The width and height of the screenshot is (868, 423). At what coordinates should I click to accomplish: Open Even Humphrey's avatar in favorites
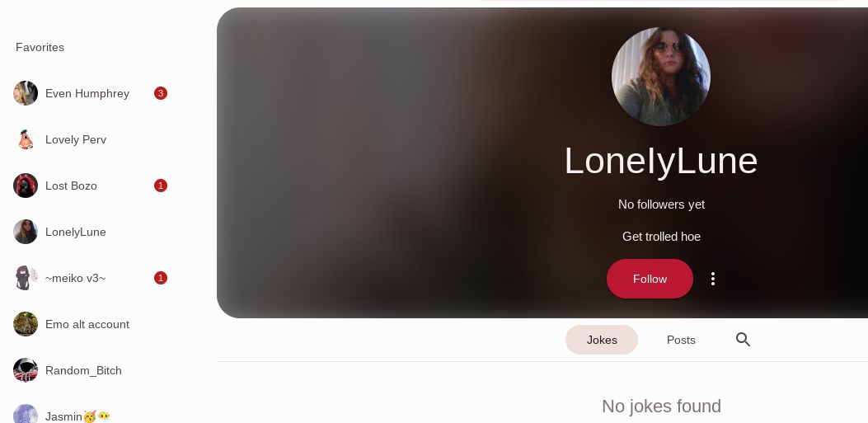click(x=26, y=93)
